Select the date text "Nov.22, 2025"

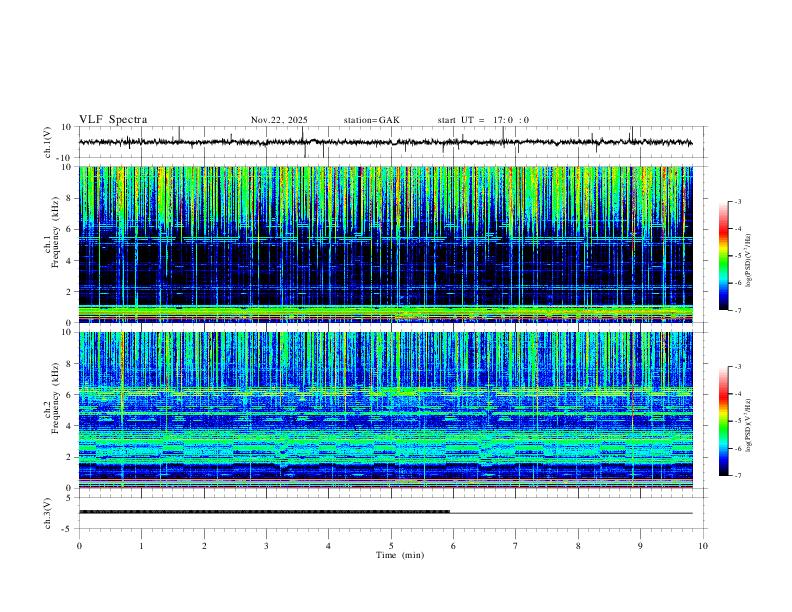click(279, 120)
